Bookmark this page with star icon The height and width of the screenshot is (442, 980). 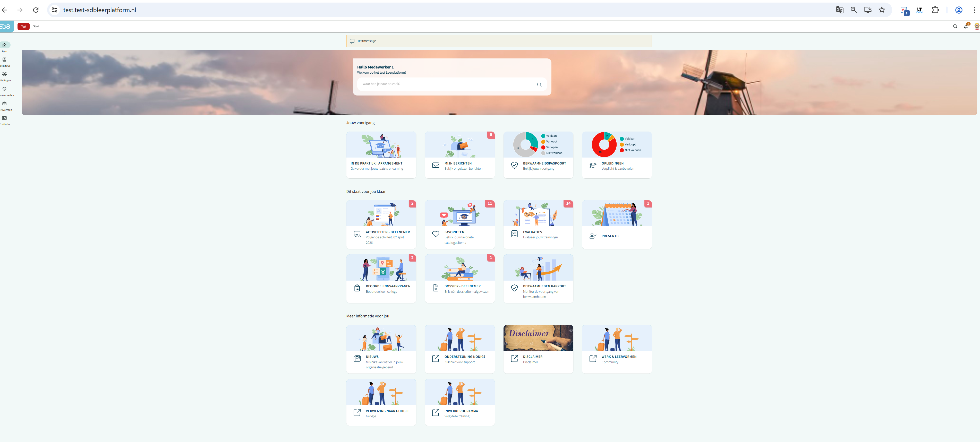click(x=882, y=10)
